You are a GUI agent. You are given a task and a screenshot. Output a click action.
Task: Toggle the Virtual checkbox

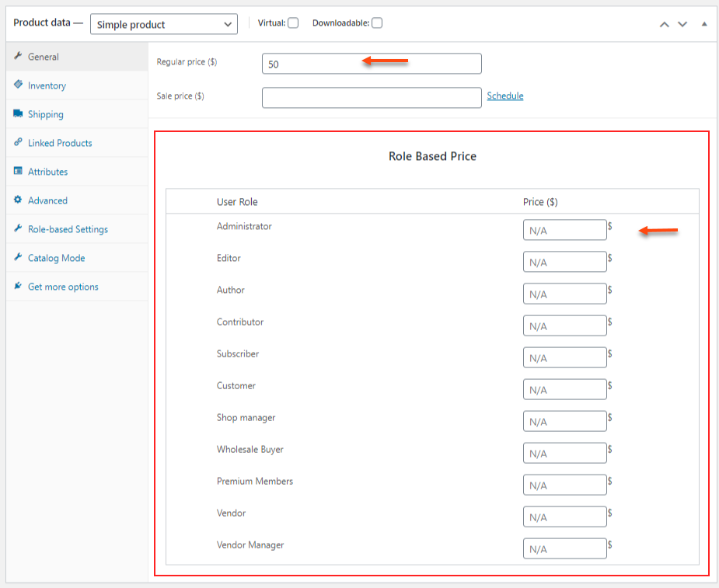click(x=293, y=23)
